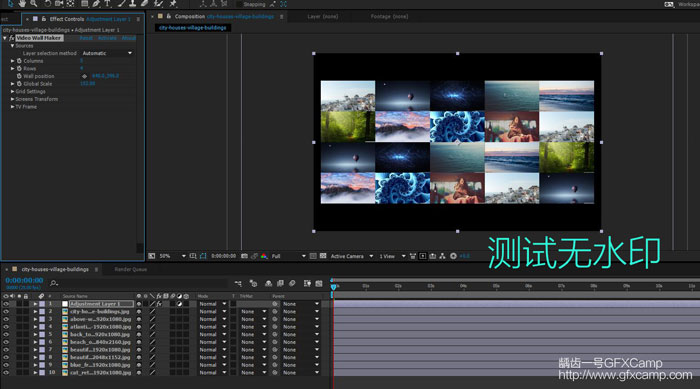Click the Global Scale value
The height and width of the screenshot is (389, 700).
click(88, 84)
